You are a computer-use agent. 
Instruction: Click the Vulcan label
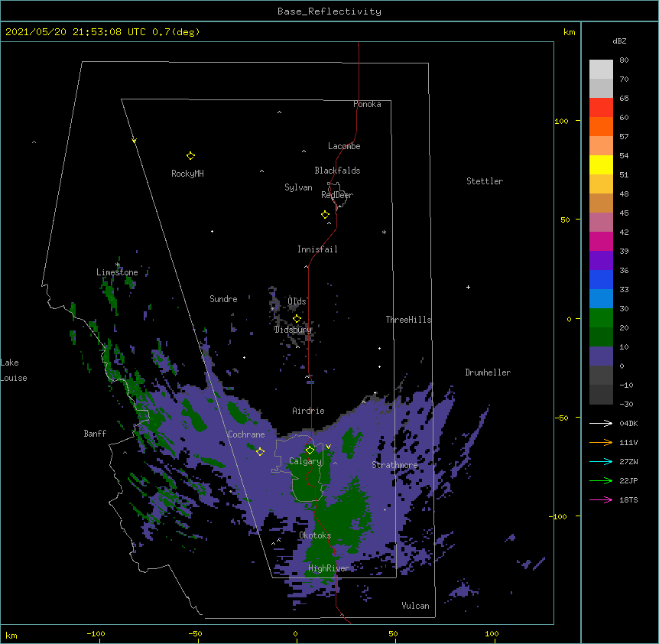[415, 606]
